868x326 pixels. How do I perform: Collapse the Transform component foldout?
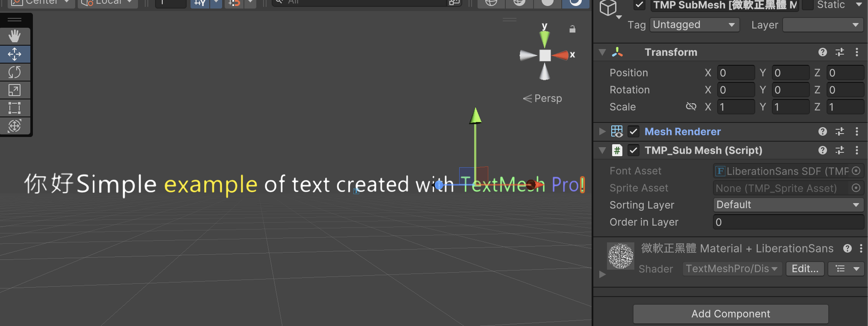(x=602, y=52)
